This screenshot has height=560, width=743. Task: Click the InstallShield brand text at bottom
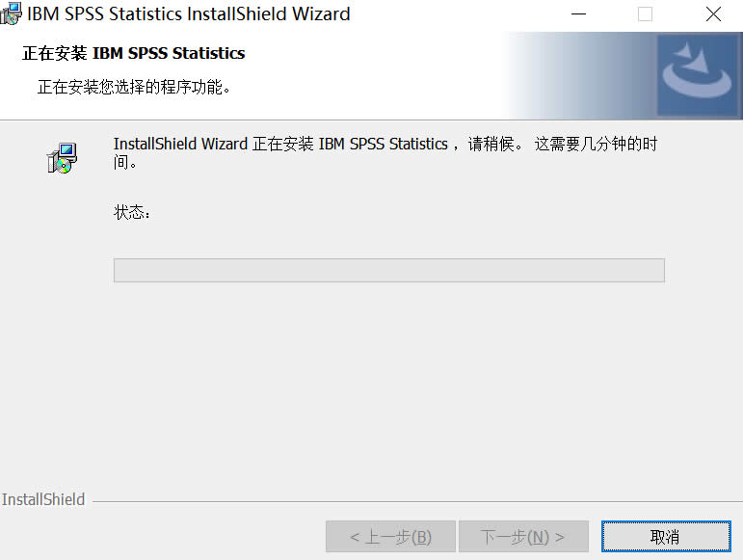(x=43, y=499)
